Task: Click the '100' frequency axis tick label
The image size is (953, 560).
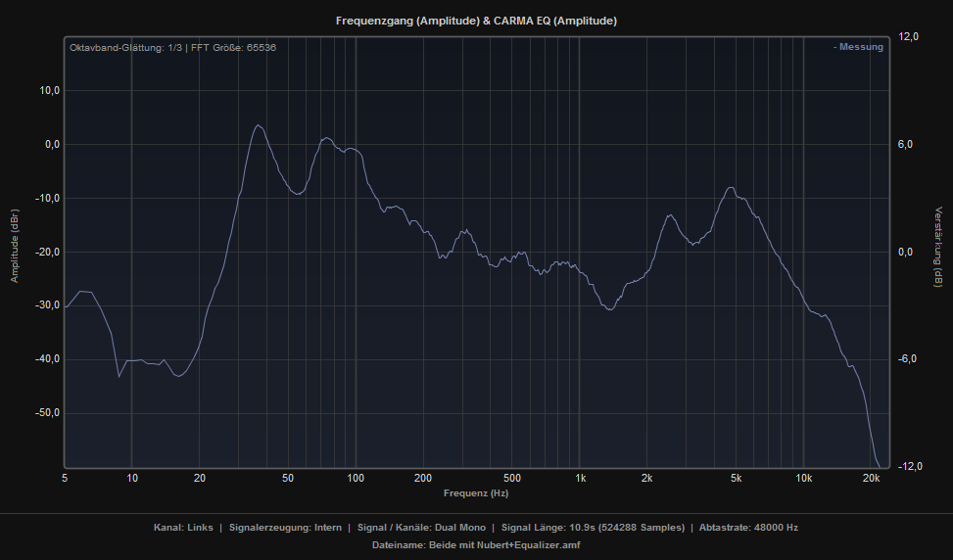Action: [x=356, y=479]
